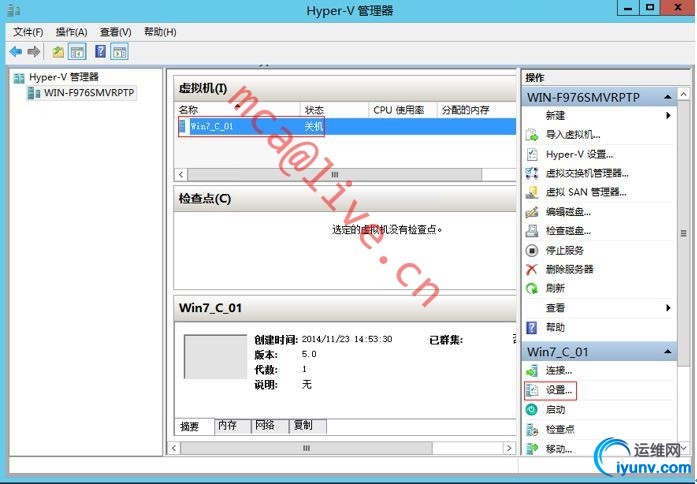
Task: Switch to the 网络 tab
Action: tap(270, 425)
